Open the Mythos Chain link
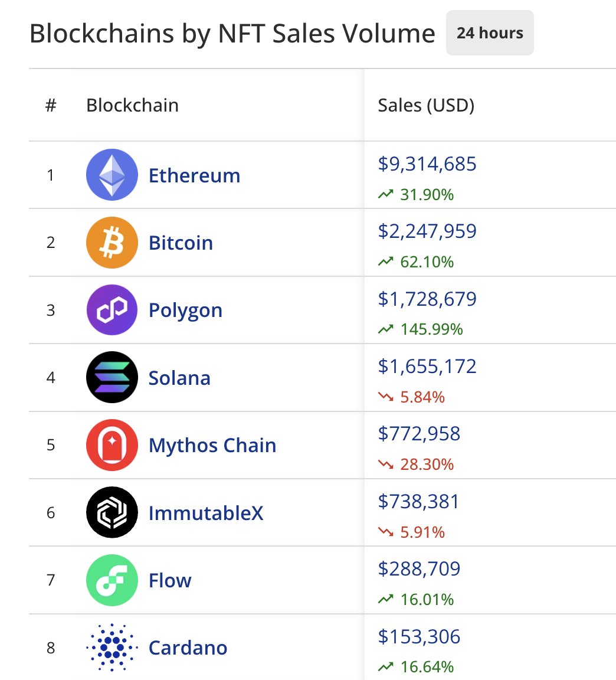This screenshot has width=616, height=680. [x=212, y=446]
